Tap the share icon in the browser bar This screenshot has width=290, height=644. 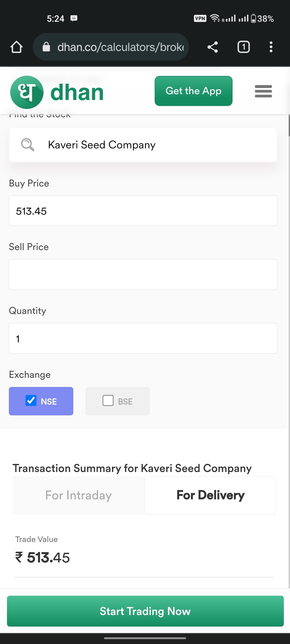pos(212,47)
